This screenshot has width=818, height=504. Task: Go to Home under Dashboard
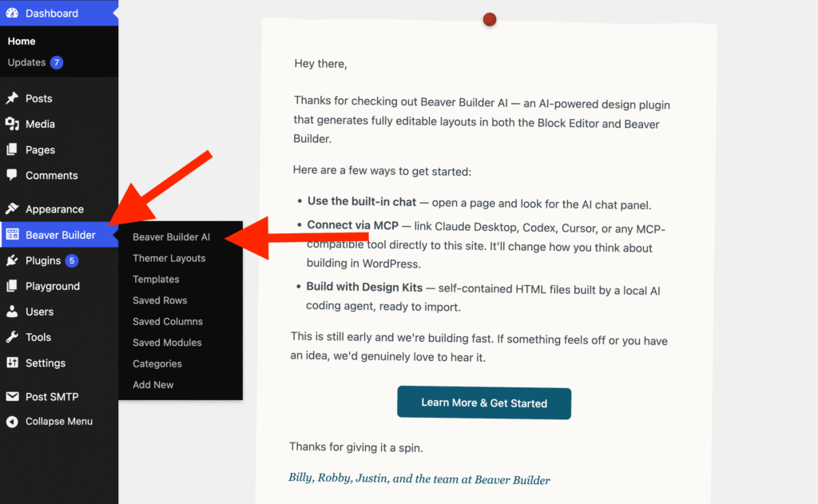22,42
